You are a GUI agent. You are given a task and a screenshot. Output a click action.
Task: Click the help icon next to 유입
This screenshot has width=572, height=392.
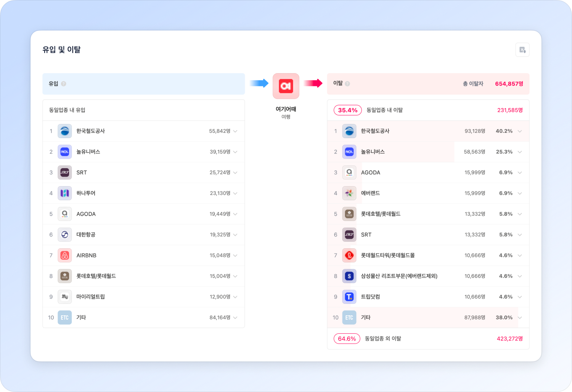tap(64, 84)
